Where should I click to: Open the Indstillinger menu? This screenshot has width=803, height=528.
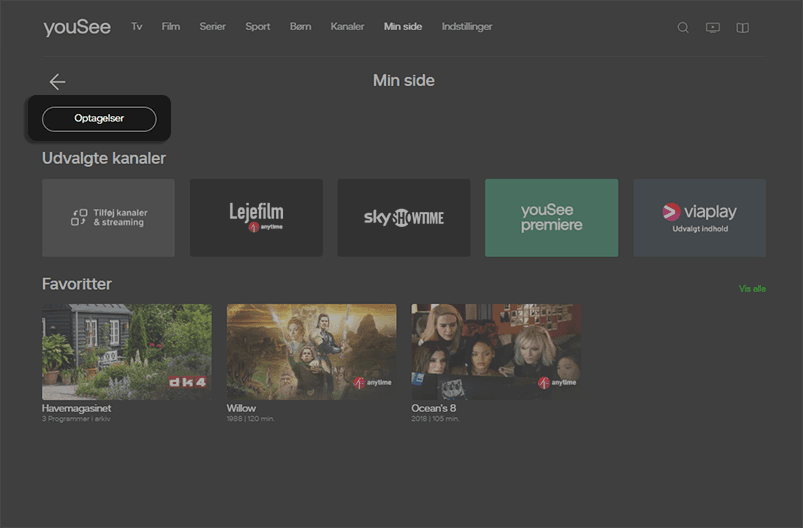click(x=467, y=27)
